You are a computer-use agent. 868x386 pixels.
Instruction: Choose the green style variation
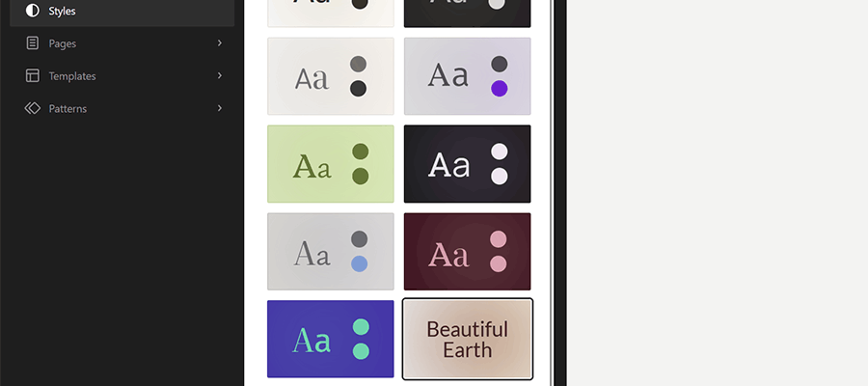coord(331,164)
